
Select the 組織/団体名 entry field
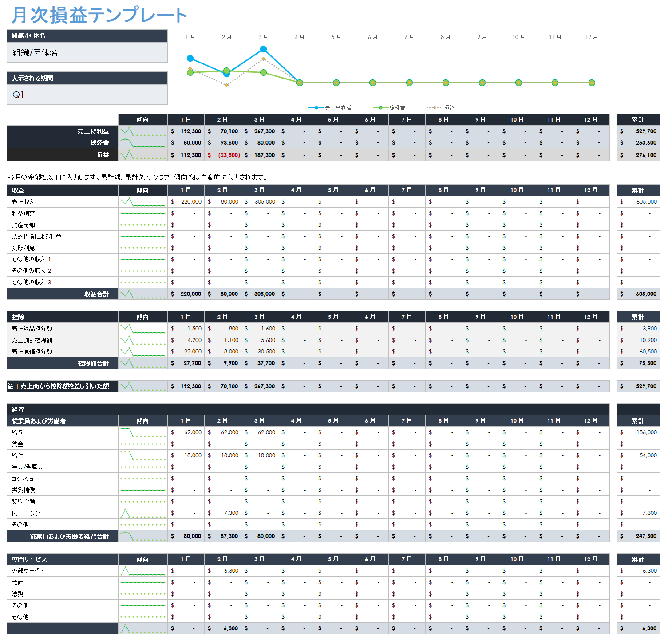pos(87,53)
